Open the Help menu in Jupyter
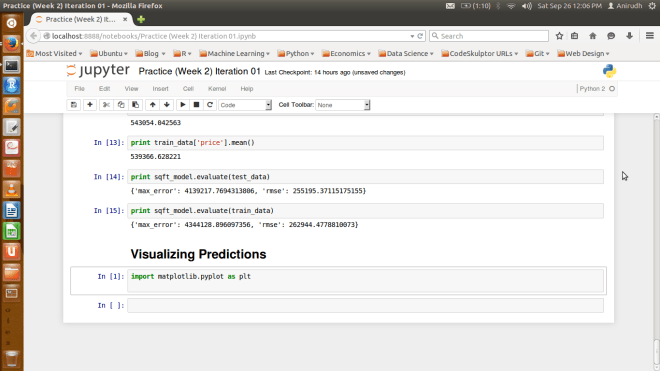Screen dimensions: 660x371 click(x=247, y=89)
